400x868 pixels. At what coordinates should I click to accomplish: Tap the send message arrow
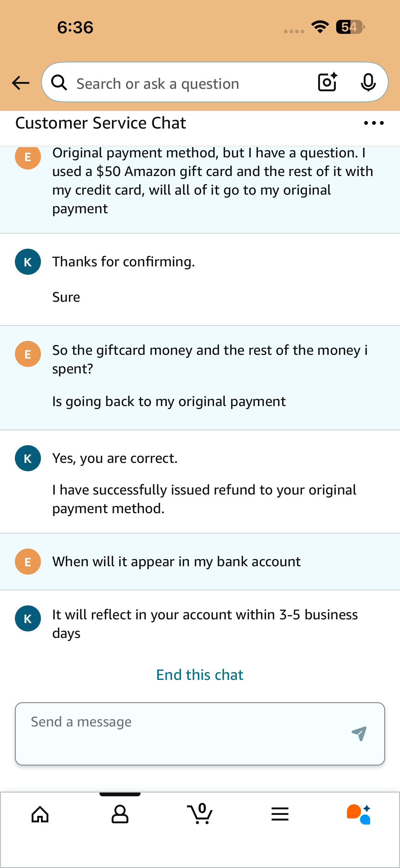point(359,734)
